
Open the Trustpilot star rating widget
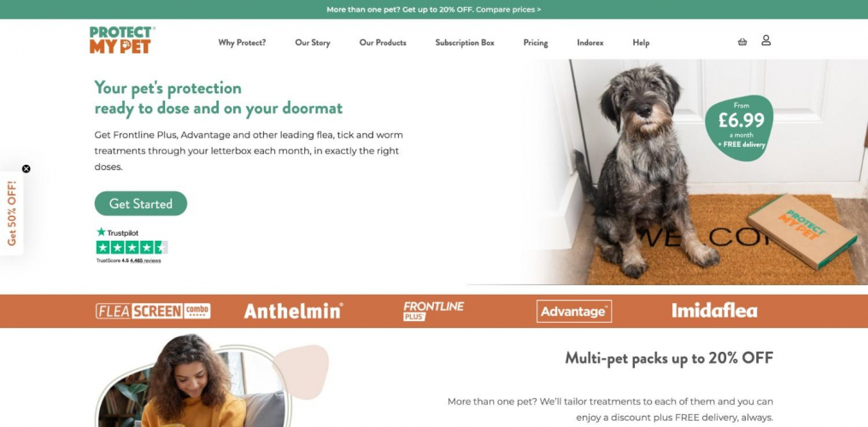point(132,245)
